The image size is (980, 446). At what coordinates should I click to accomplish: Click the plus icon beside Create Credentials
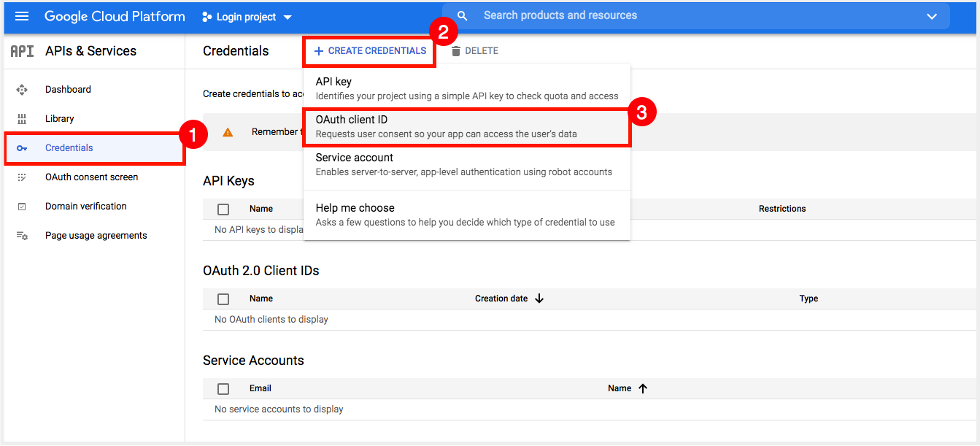click(318, 51)
